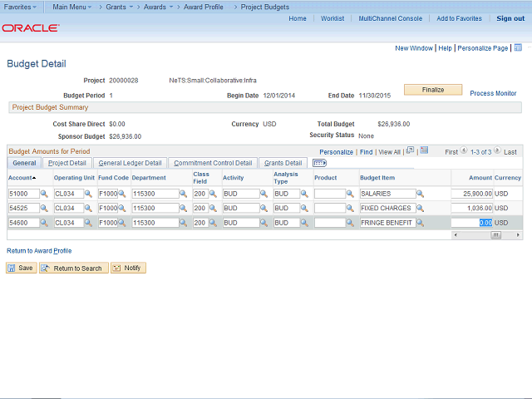Switch to the Project Detail tab

click(x=66, y=163)
